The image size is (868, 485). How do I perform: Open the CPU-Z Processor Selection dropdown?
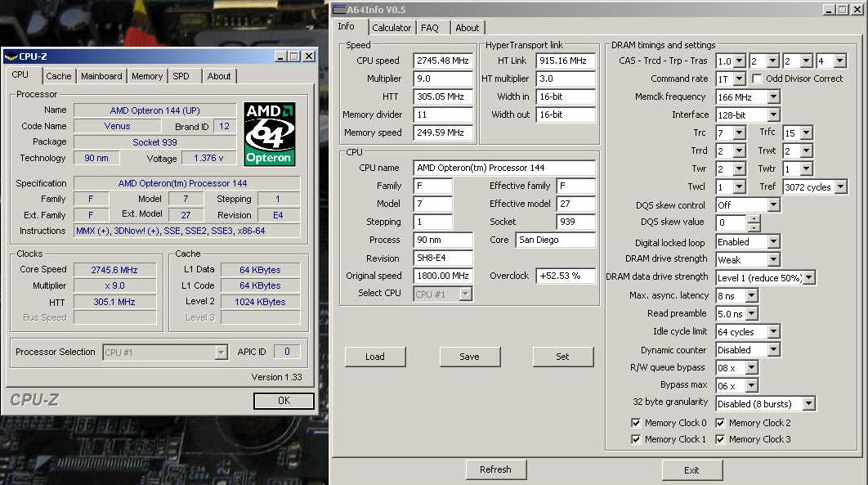[221, 353]
